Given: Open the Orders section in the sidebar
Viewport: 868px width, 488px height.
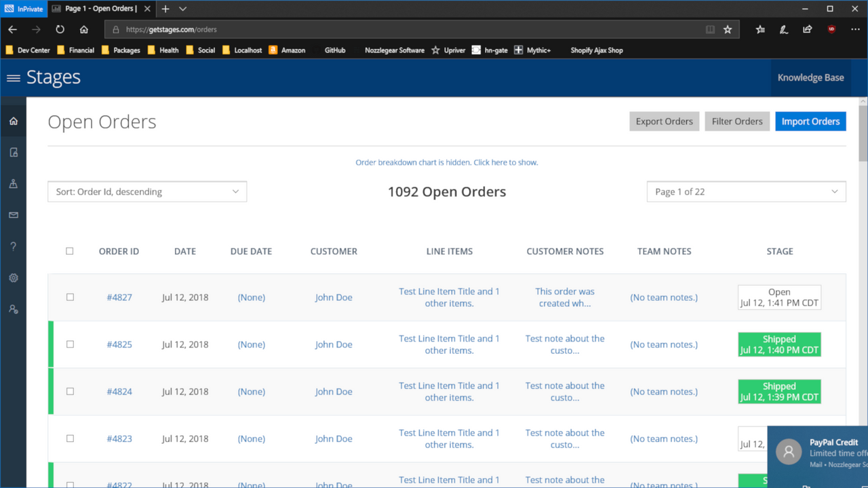Looking at the screenshot, I should tap(13, 152).
